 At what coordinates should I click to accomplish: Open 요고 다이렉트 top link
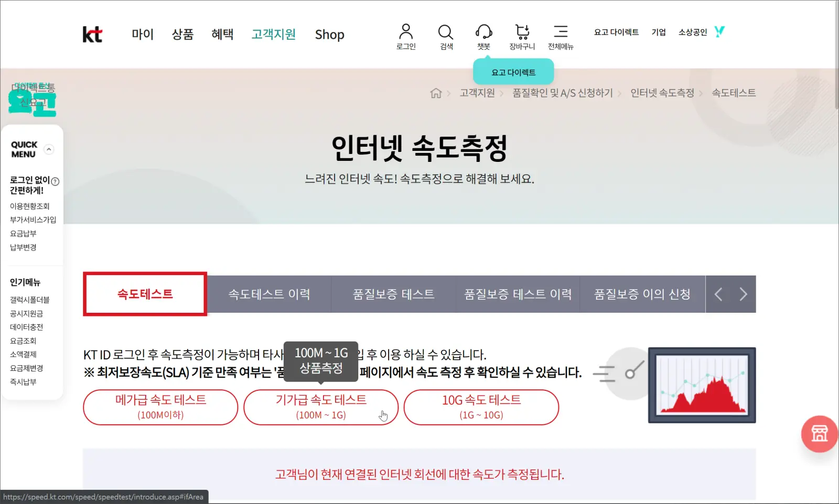point(616,32)
